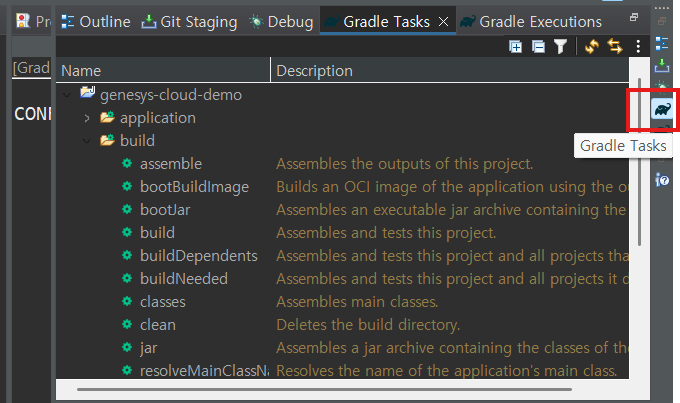The image size is (680, 403).
Task: Open the Git Staging tab
Action: tap(189, 21)
